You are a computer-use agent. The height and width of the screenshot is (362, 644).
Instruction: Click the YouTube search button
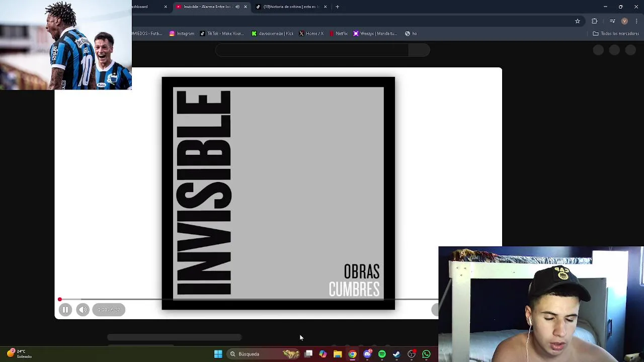(x=419, y=50)
